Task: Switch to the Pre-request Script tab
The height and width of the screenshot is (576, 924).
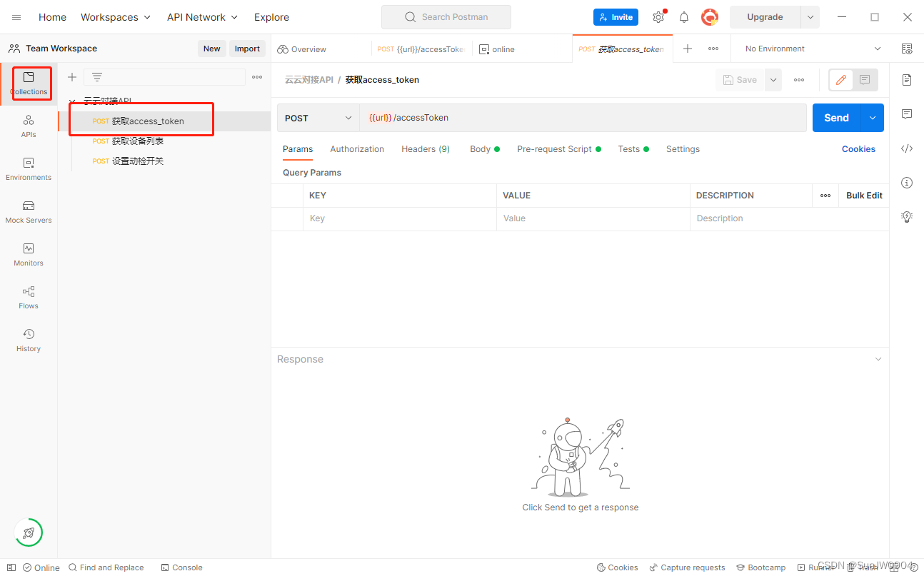Action: 559,149
